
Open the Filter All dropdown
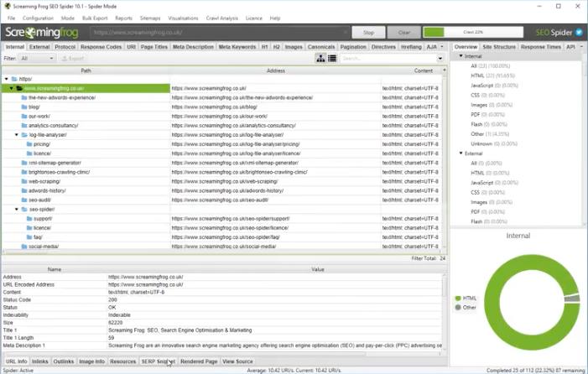[x=36, y=59]
